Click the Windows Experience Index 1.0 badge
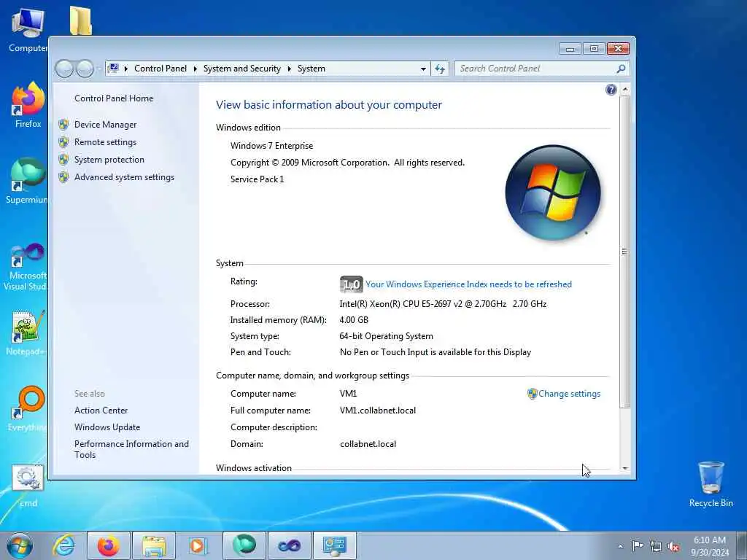Image resolution: width=747 pixels, height=560 pixels. click(351, 284)
